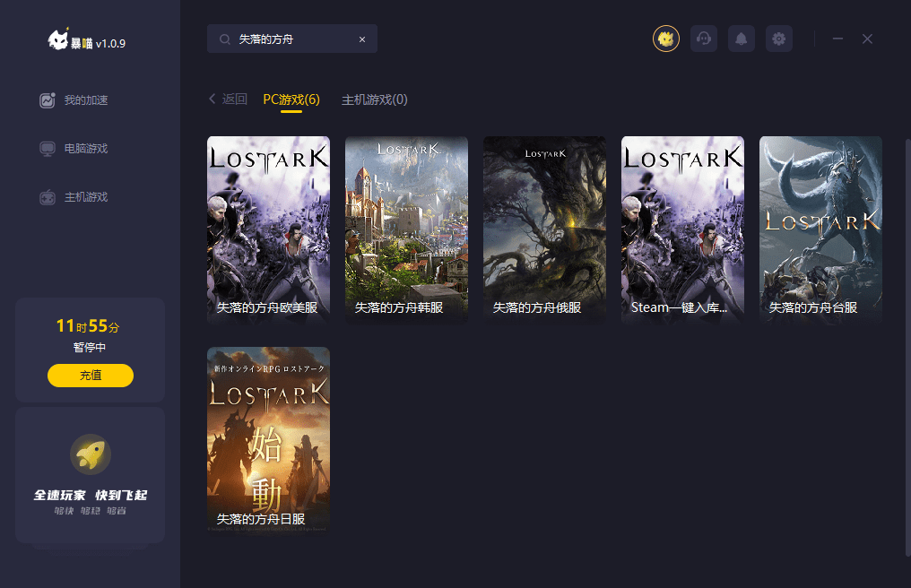
Task: Minimize the 暴喵 window
Action: (x=837, y=39)
